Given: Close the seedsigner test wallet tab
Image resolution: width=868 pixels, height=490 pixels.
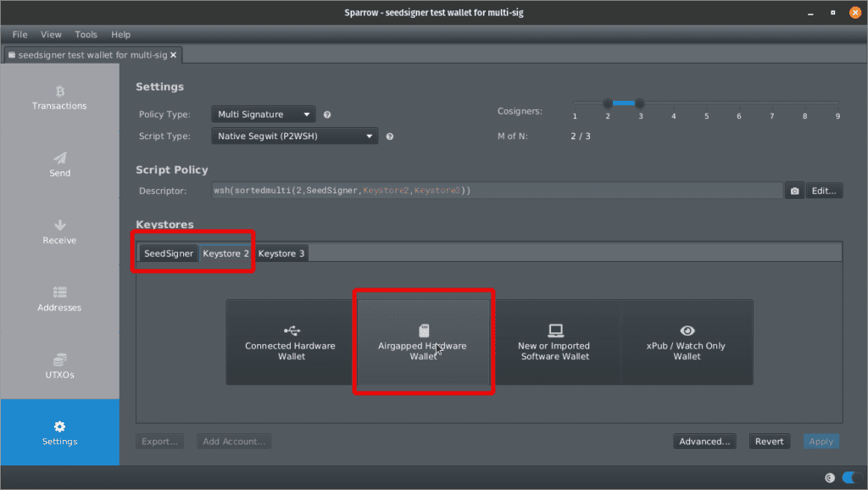Looking at the screenshot, I should (x=173, y=55).
